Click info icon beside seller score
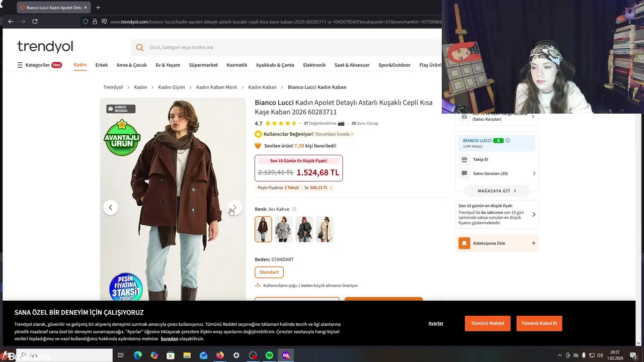The height and width of the screenshot is (362, 644). [507, 140]
